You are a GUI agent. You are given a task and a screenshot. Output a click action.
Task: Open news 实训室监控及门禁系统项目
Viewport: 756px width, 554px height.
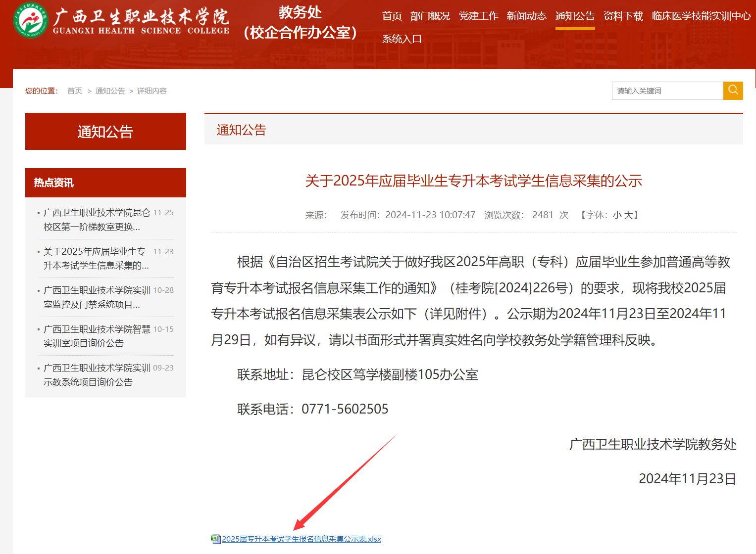click(x=97, y=297)
